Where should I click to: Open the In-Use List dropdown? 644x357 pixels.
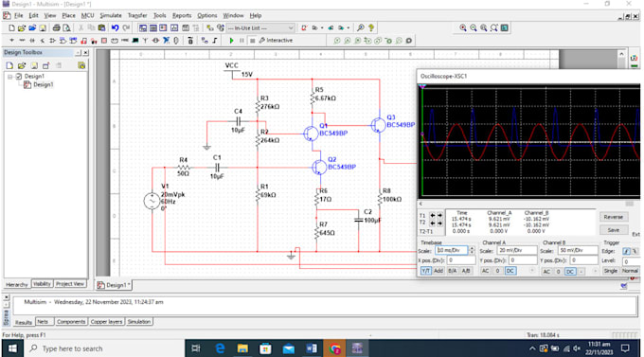coord(291,28)
